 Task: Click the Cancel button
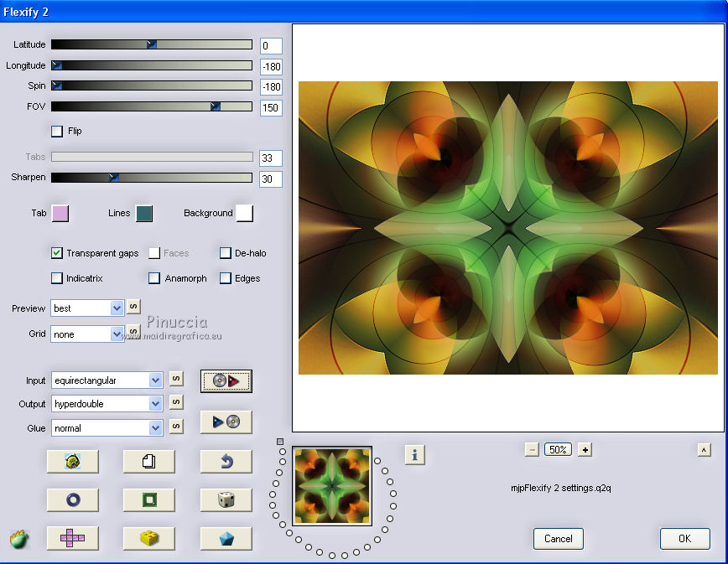click(x=559, y=539)
